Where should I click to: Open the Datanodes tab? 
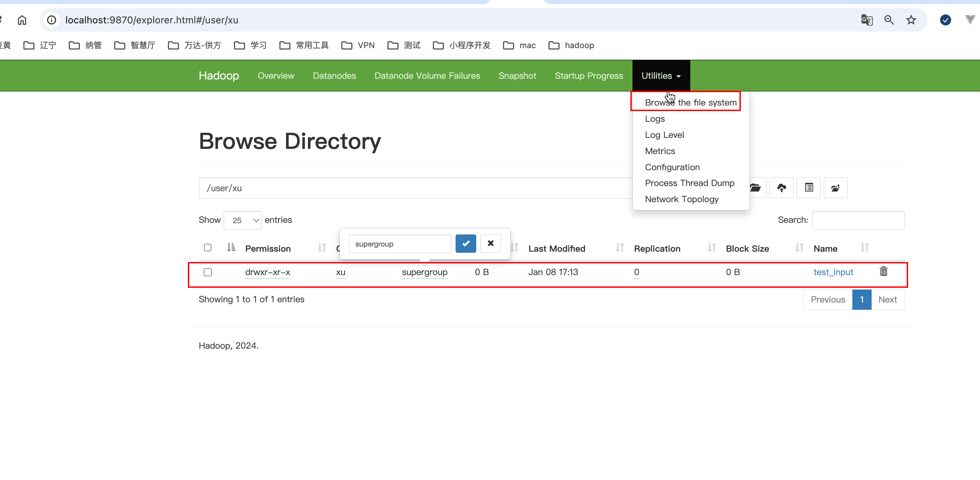coord(334,76)
